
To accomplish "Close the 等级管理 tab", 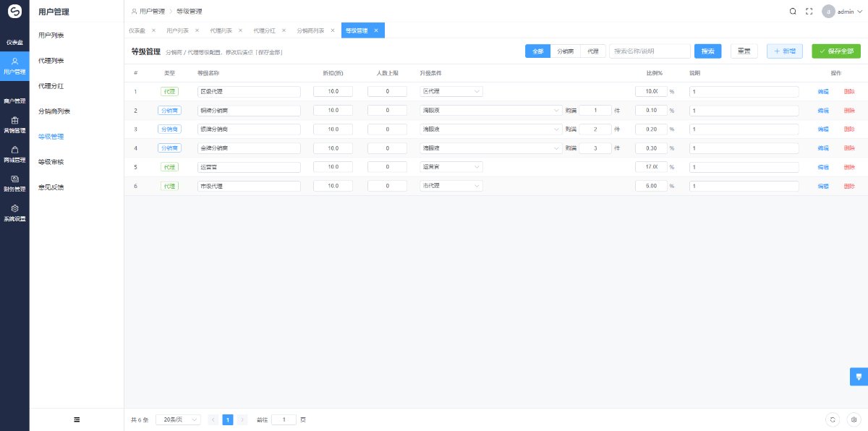I will click(x=376, y=30).
